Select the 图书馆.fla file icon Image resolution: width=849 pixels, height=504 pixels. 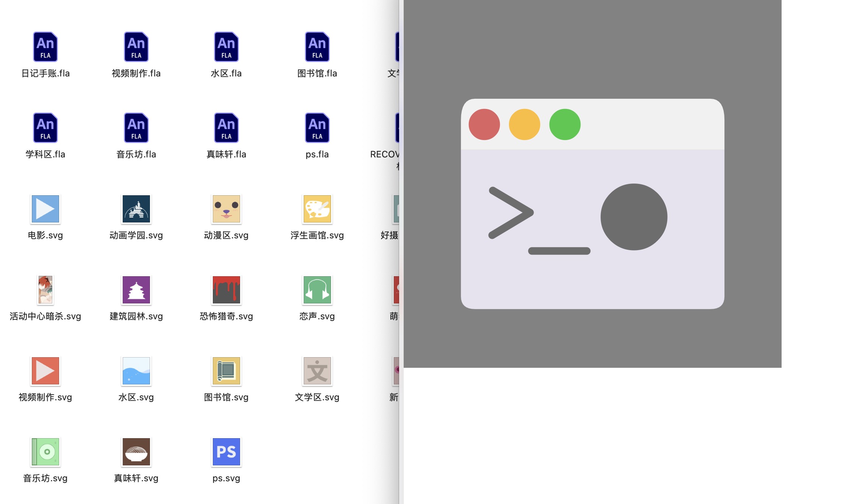point(317,47)
